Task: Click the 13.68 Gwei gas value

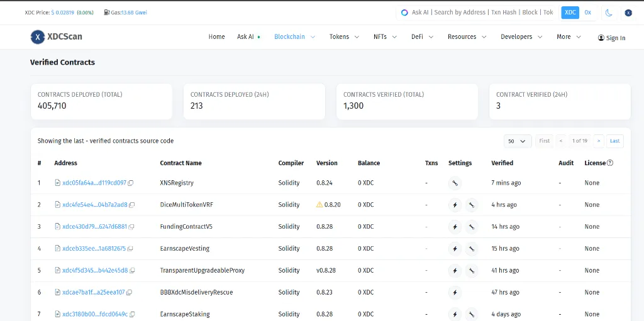Action: click(x=134, y=13)
